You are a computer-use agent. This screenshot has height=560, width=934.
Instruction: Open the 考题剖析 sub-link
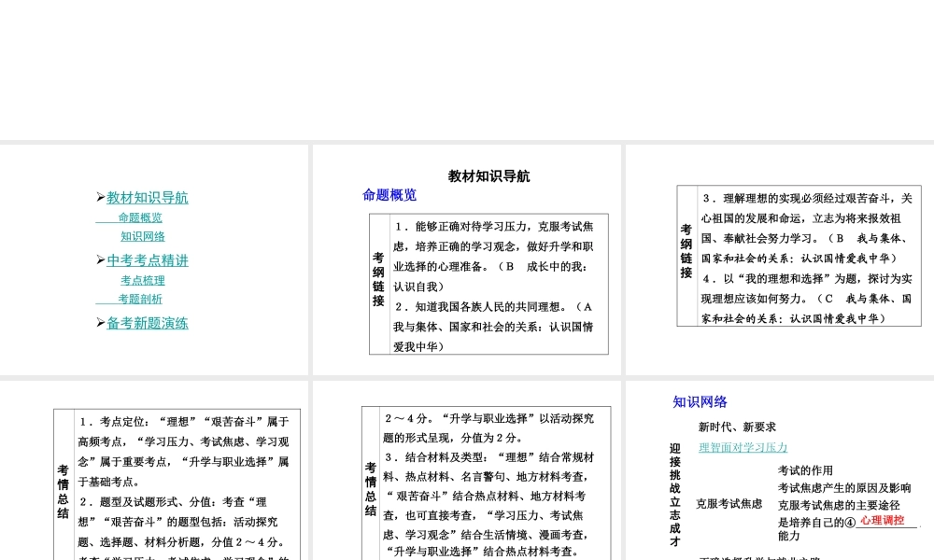click(140, 299)
